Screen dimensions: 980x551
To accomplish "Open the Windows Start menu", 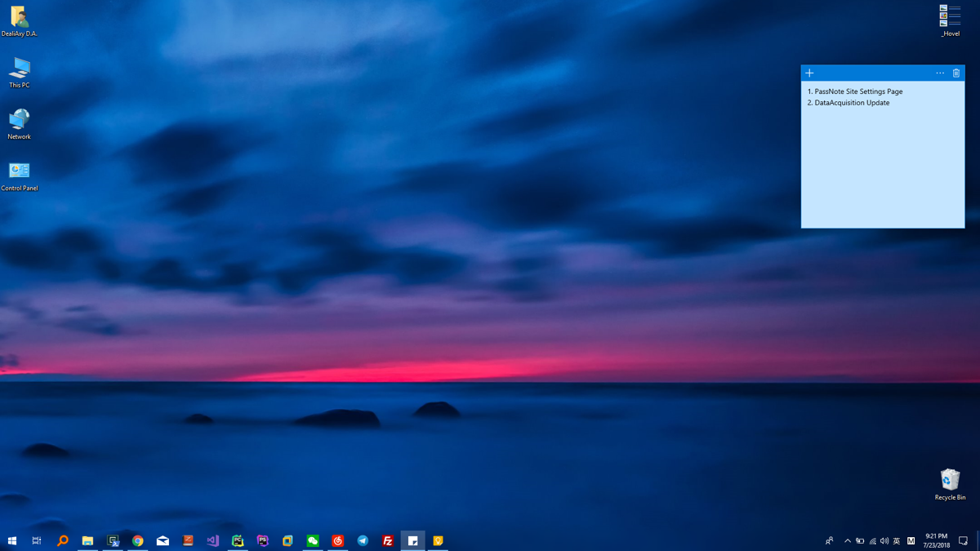I will pos(12,540).
